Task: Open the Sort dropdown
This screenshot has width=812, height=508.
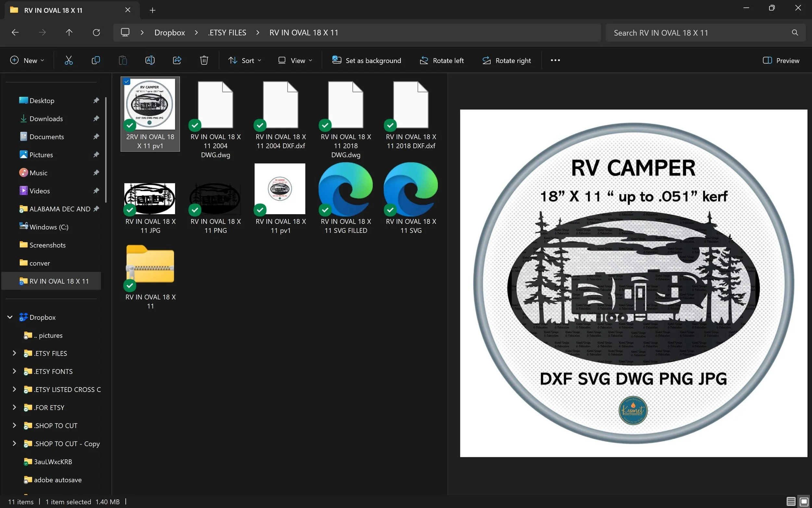Action: point(245,60)
